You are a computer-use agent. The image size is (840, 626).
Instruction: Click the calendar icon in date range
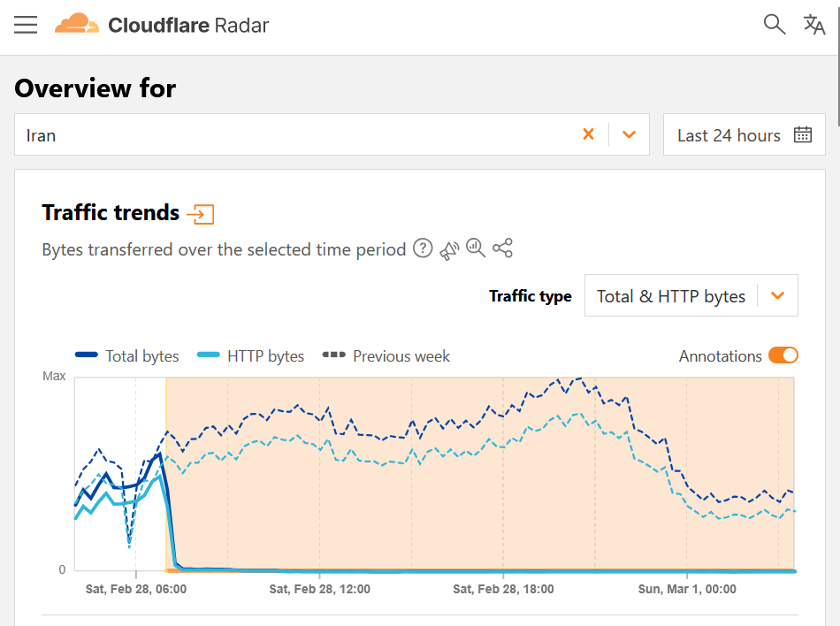[803, 134]
